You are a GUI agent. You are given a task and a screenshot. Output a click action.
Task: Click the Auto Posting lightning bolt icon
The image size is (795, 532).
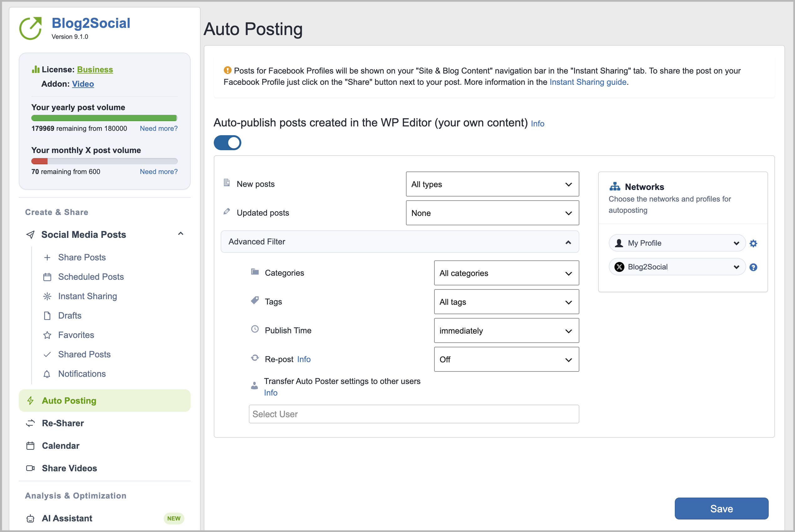tap(30, 401)
